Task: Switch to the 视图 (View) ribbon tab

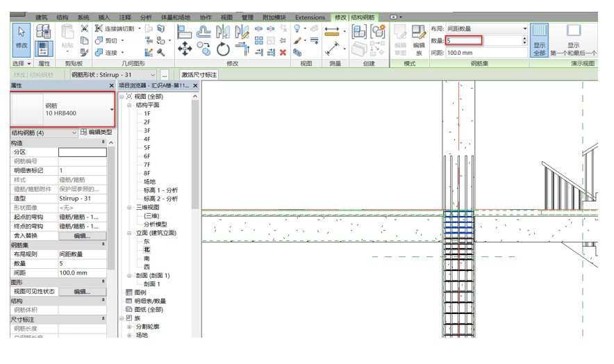Action: tap(226, 17)
